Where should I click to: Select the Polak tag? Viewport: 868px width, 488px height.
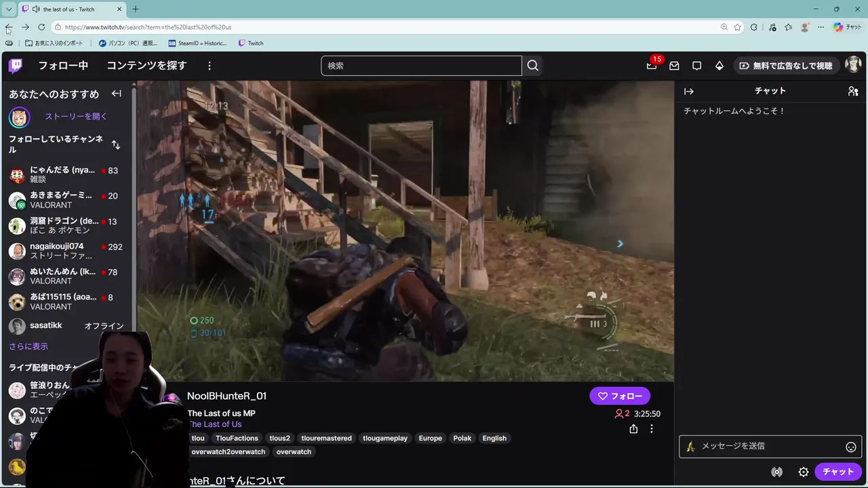[x=462, y=439]
